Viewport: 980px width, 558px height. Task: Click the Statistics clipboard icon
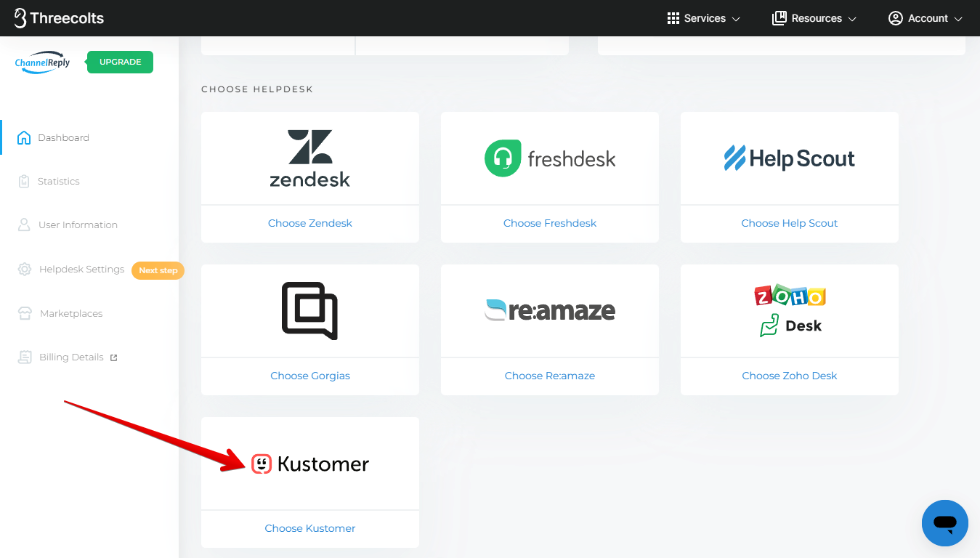(24, 182)
